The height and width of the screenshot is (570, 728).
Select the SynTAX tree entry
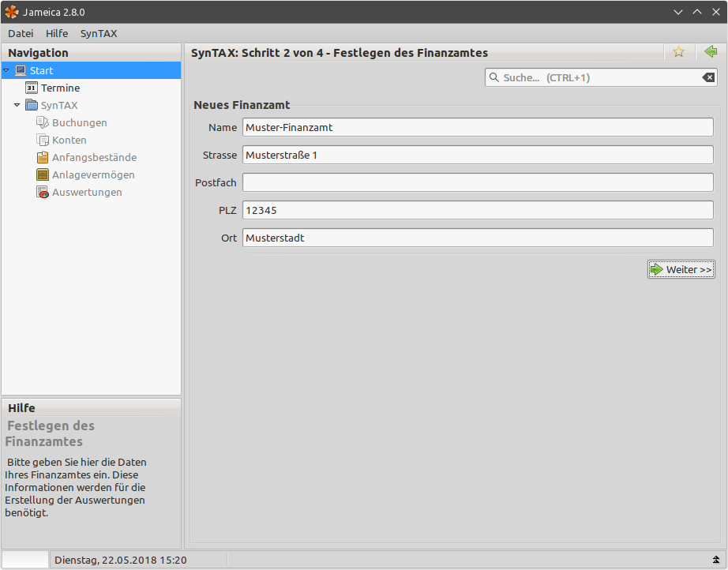[x=59, y=105]
